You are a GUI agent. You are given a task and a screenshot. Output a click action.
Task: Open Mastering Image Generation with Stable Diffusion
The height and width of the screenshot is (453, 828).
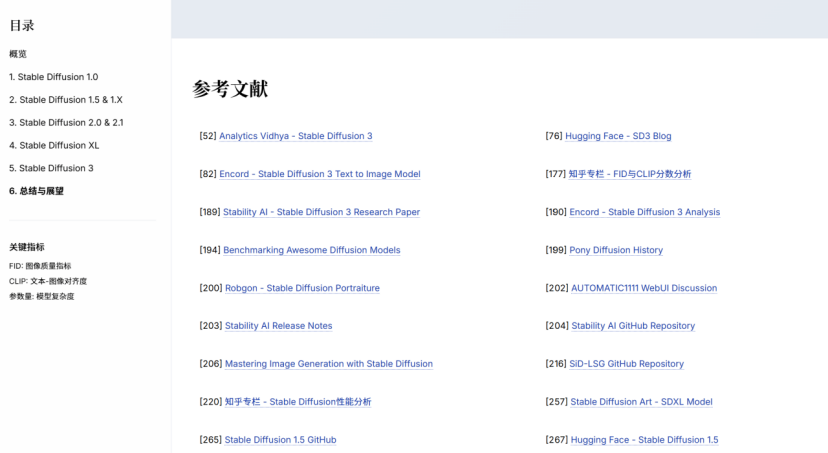click(328, 364)
